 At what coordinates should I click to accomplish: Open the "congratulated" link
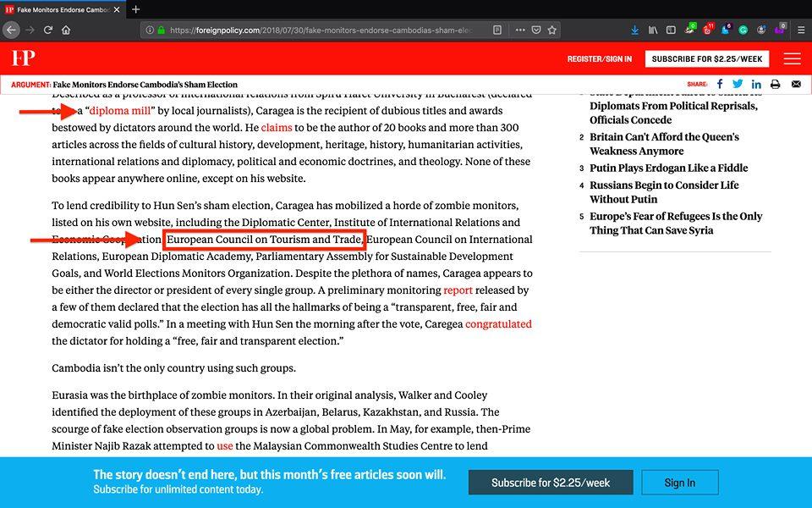coord(498,324)
